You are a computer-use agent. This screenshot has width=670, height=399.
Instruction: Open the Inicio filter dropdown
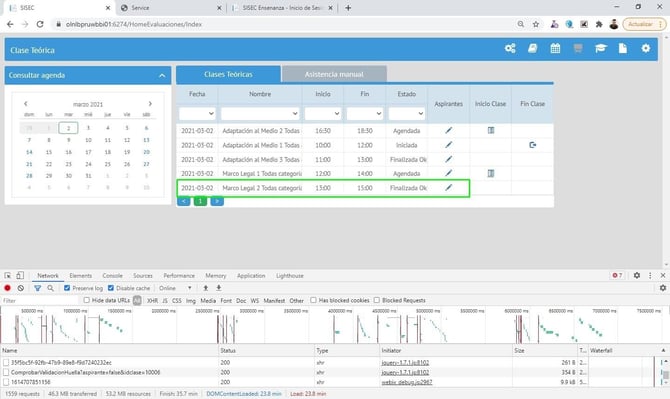pyautogui.click(x=323, y=113)
